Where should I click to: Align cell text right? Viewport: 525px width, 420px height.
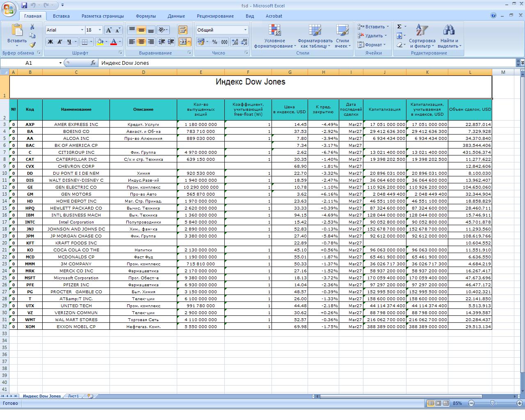pos(151,41)
